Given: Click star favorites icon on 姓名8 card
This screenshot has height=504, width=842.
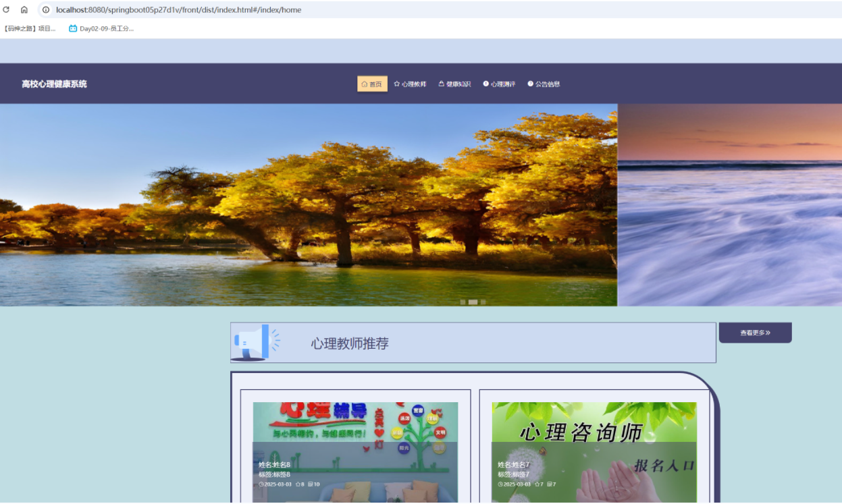Looking at the screenshot, I should 298,484.
